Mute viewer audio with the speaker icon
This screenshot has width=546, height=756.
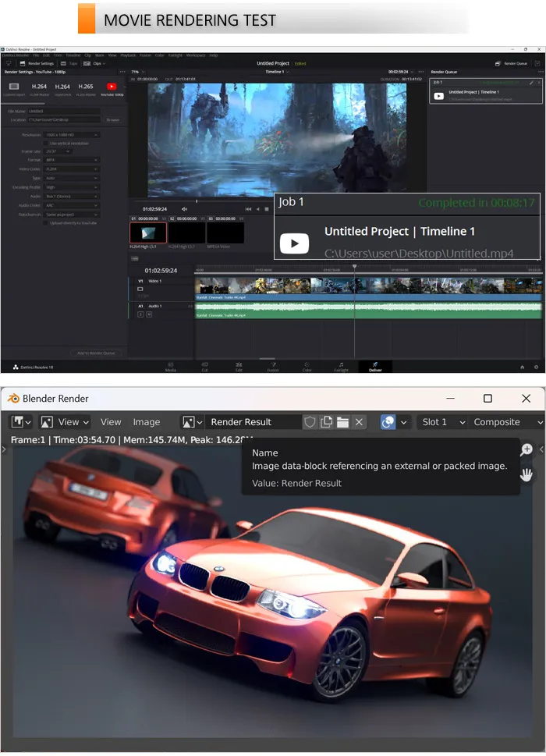(x=184, y=209)
